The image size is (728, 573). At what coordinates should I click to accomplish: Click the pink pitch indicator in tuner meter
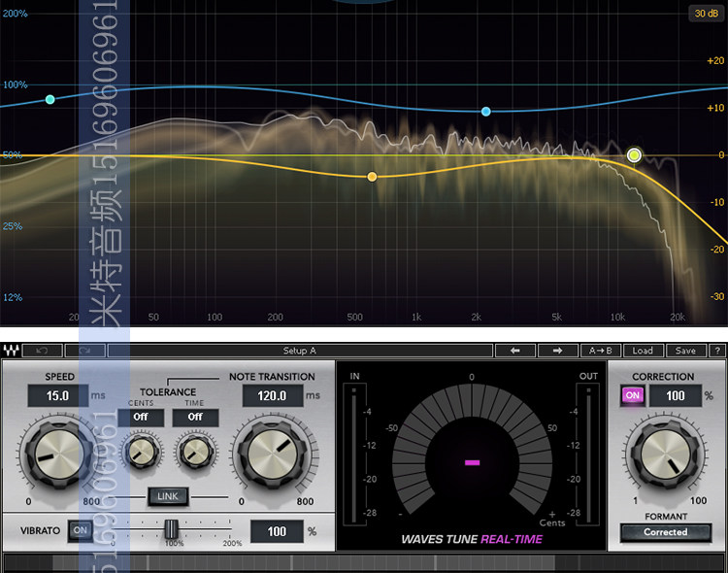click(472, 462)
